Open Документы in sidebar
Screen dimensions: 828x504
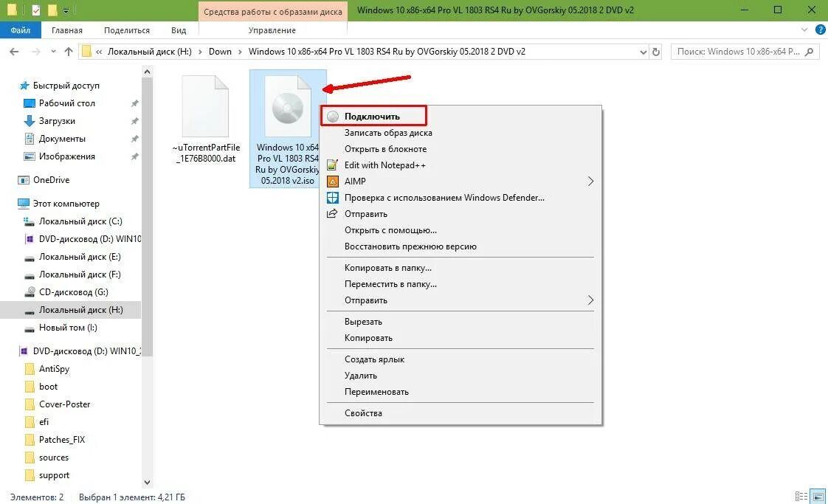(62, 139)
